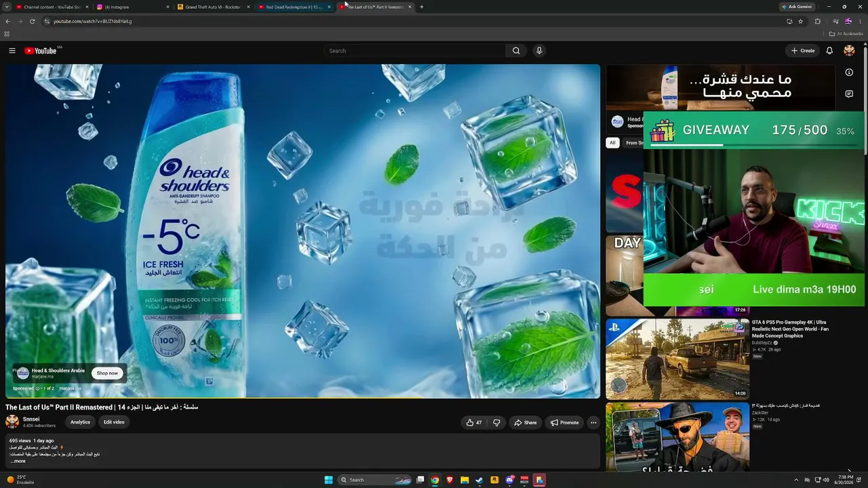The height and width of the screenshot is (488, 868).
Task: Go to the YouTube home logo
Action: pyautogui.click(x=41, y=51)
